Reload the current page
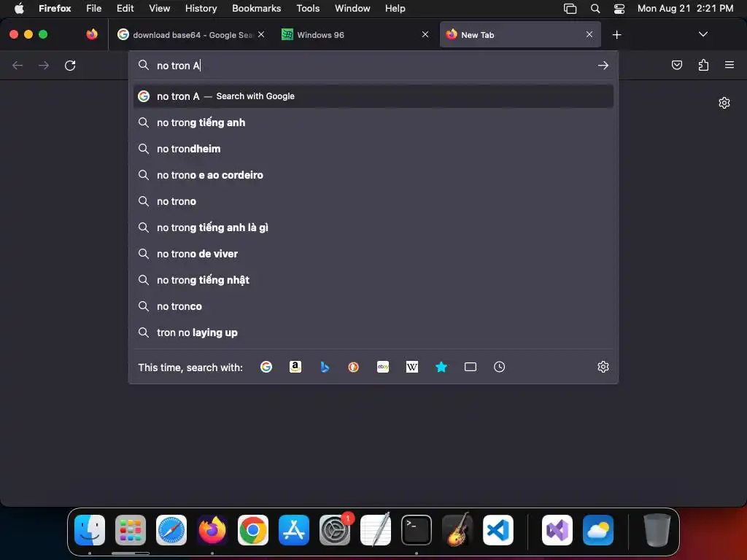Viewport: 747px width, 560px height. click(x=70, y=65)
